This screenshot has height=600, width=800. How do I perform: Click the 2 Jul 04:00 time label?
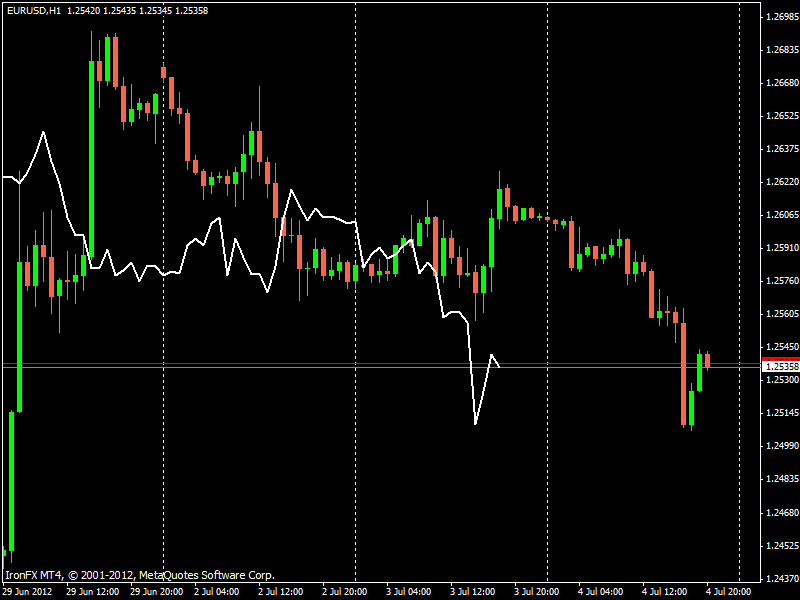(219, 591)
